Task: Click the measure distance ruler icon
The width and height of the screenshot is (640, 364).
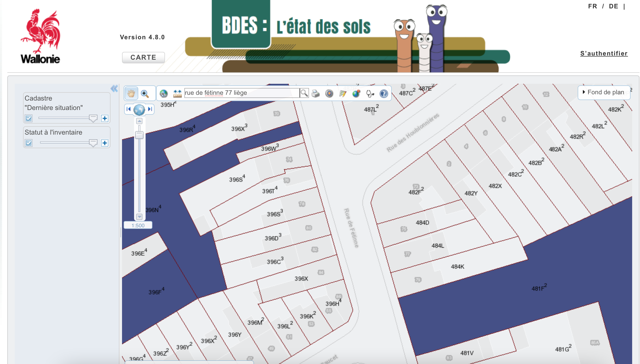Action: pos(177,93)
